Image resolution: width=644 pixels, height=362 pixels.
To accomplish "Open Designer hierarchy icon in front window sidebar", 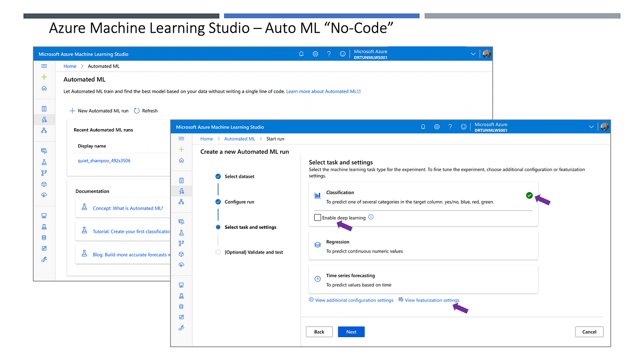I will click(x=181, y=202).
